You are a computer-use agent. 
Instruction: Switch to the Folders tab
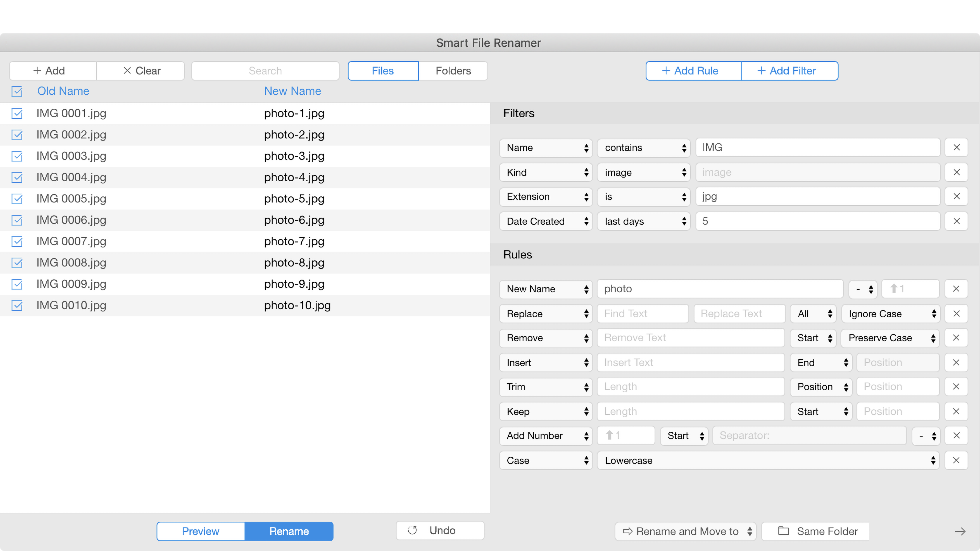click(x=453, y=70)
